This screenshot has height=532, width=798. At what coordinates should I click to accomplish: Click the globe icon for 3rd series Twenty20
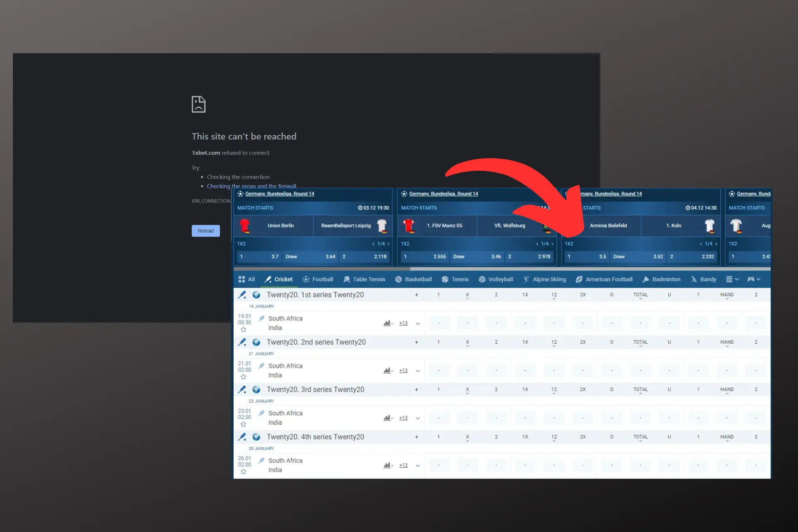point(256,389)
